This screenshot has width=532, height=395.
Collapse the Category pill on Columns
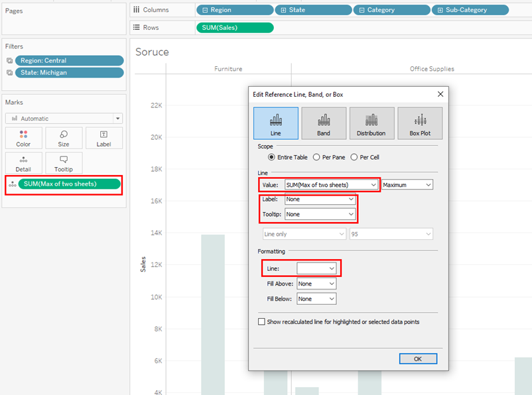click(x=362, y=10)
